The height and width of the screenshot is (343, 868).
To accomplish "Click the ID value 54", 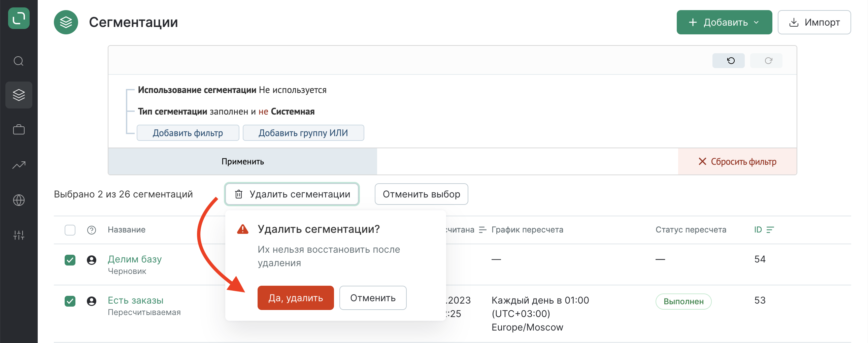I will click(760, 259).
